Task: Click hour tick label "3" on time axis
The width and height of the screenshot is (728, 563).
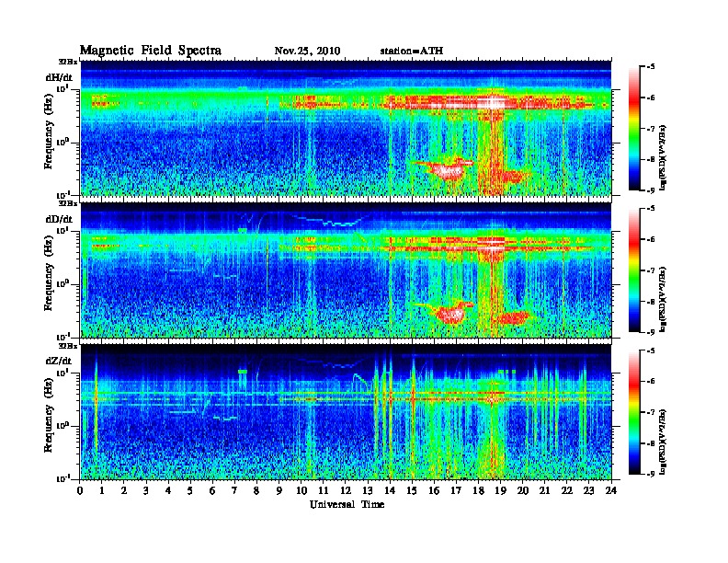Action: point(146,491)
